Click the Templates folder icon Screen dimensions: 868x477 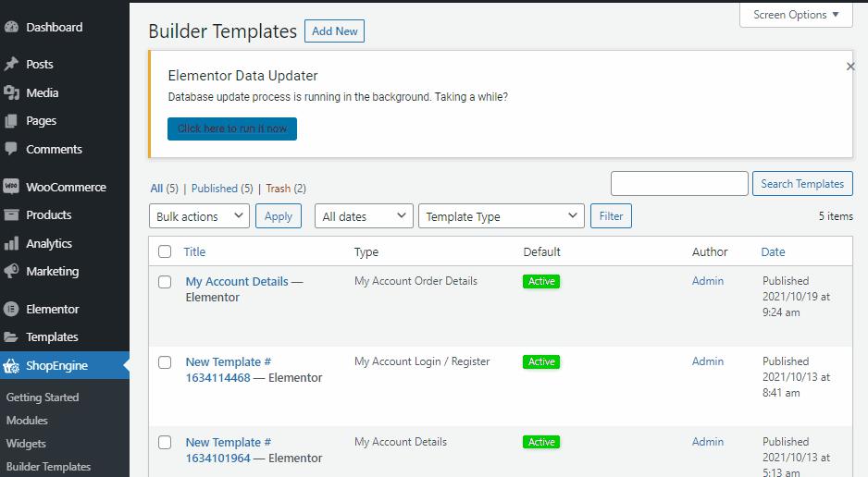click(x=11, y=336)
